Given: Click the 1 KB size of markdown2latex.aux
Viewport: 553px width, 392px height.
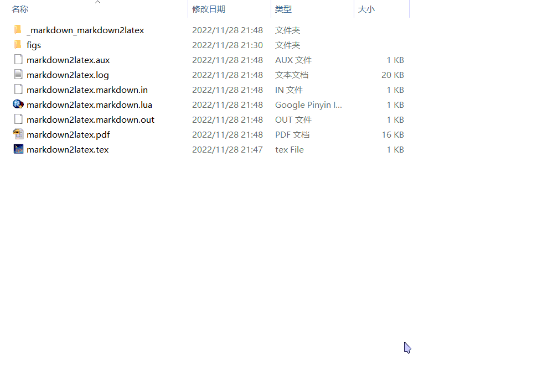Looking at the screenshot, I should [395, 60].
